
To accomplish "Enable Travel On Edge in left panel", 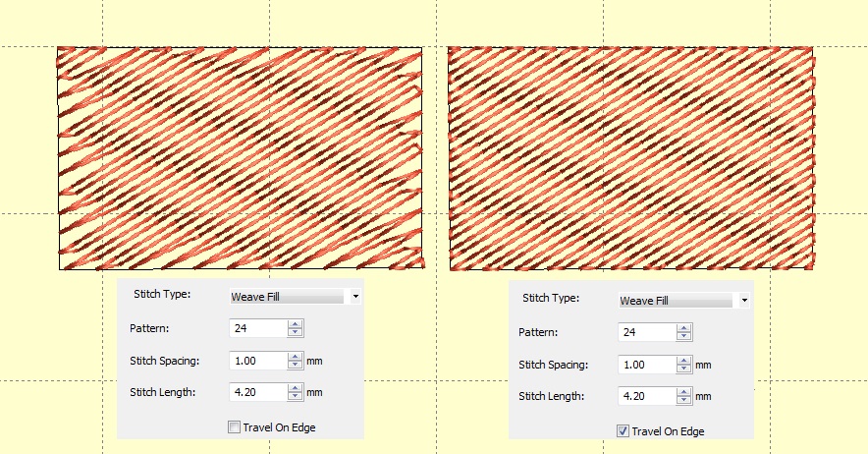I will coord(234,427).
